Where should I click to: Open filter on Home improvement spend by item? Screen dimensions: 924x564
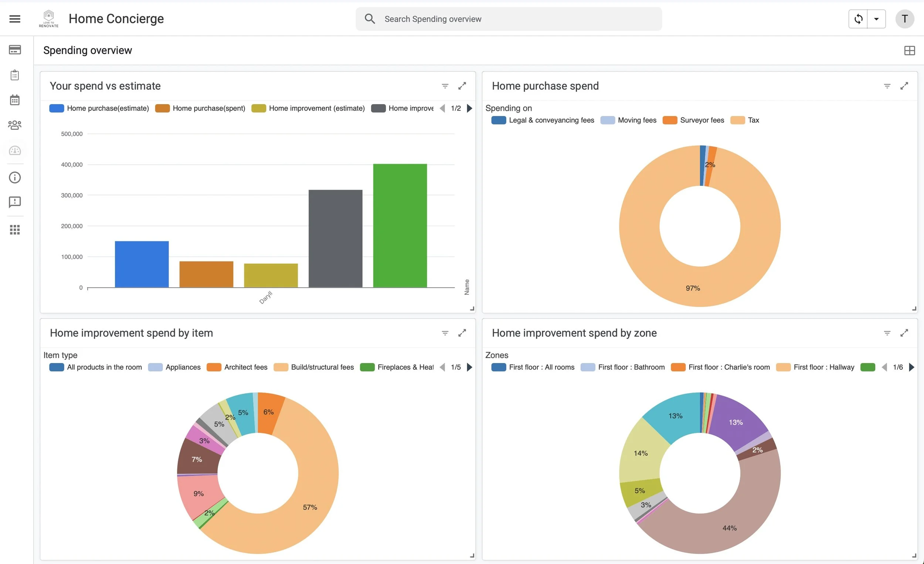pos(445,333)
